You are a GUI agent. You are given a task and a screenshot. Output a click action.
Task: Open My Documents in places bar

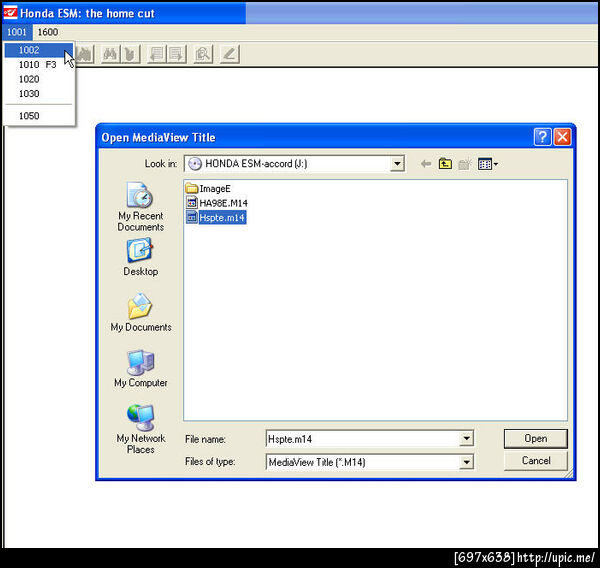[140, 313]
